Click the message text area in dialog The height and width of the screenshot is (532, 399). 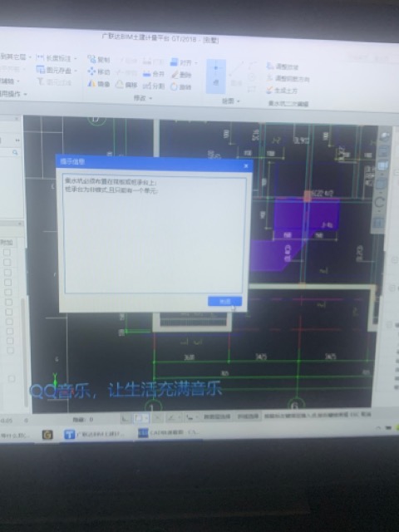pyautogui.click(x=155, y=234)
